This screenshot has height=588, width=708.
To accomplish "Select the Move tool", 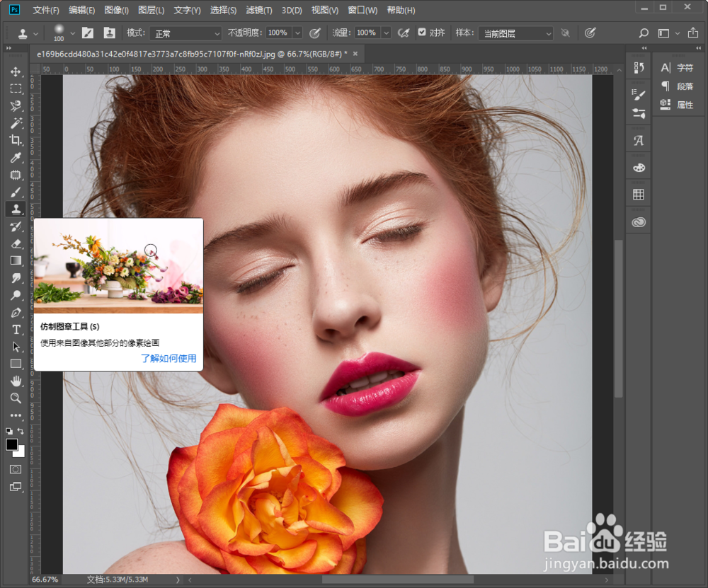I will tap(16, 71).
